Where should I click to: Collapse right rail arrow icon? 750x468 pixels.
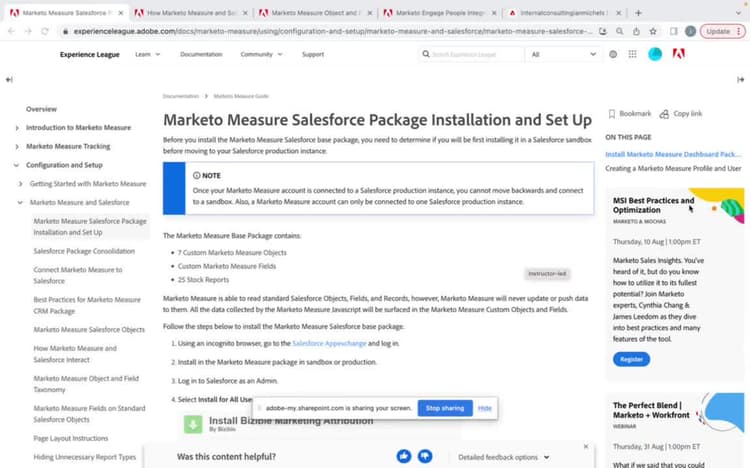click(740, 79)
